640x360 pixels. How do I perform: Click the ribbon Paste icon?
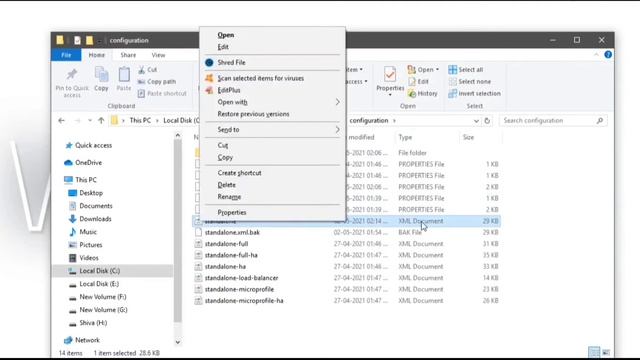124,75
